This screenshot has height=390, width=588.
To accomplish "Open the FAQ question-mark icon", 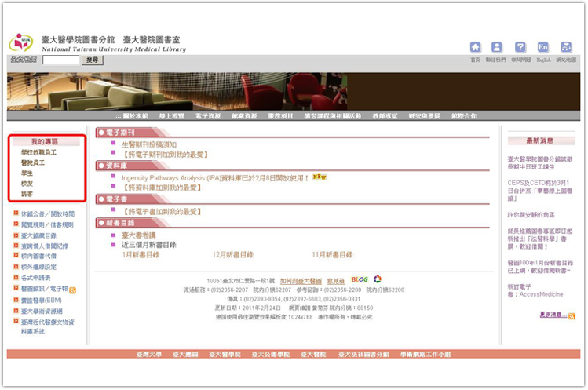I will click(x=520, y=47).
